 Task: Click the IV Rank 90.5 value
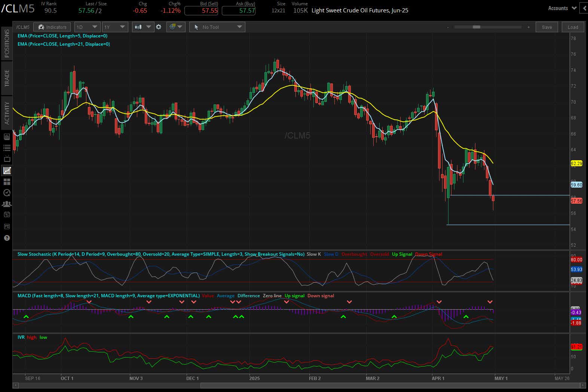pyautogui.click(x=50, y=10)
